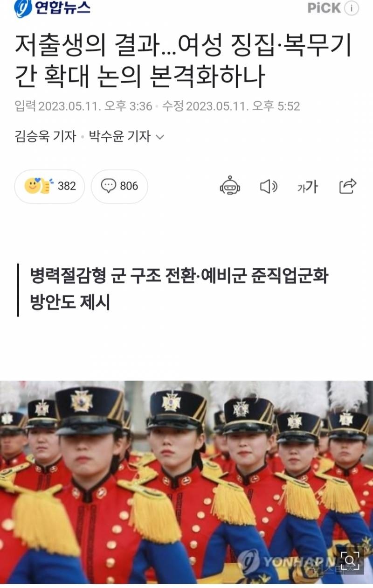Open the marching band article photo
373x588 pixels.
186,482
